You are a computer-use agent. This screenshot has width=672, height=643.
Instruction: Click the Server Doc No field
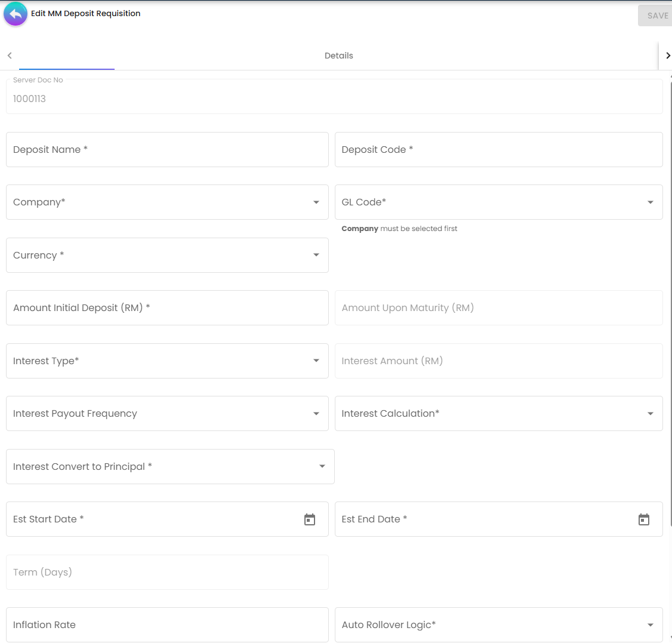tap(334, 97)
